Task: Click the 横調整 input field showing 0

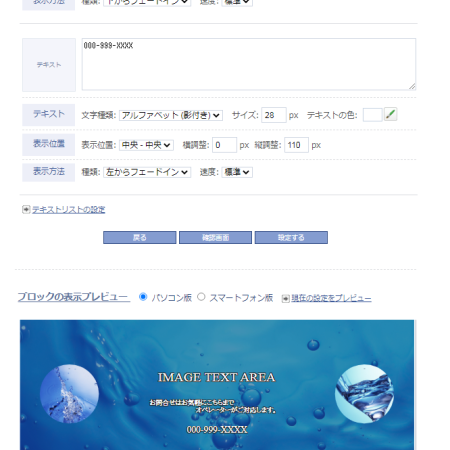Action: click(x=224, y=145)
